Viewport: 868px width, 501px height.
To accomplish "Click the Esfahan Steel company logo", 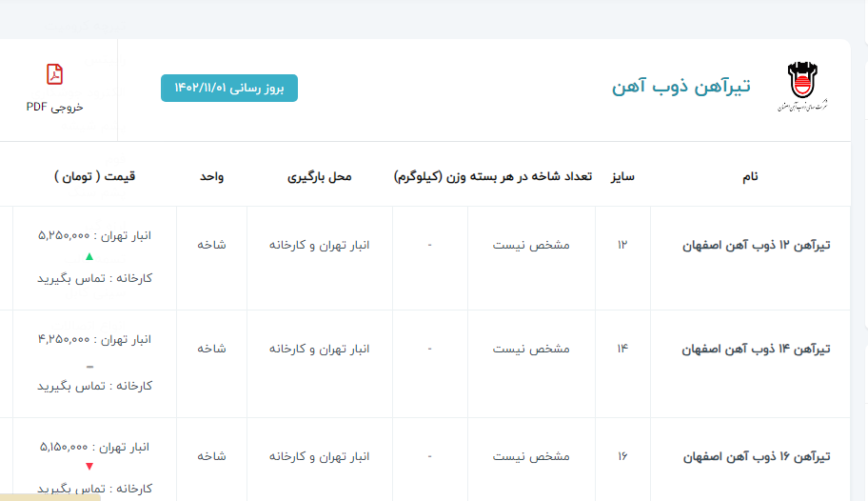I will point(800,88).
